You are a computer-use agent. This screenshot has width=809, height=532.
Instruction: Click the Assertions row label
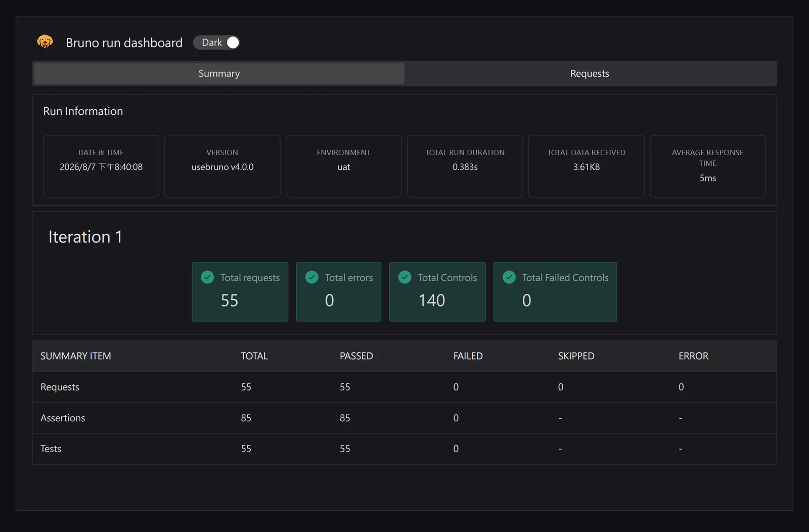(x=63, y=418)
